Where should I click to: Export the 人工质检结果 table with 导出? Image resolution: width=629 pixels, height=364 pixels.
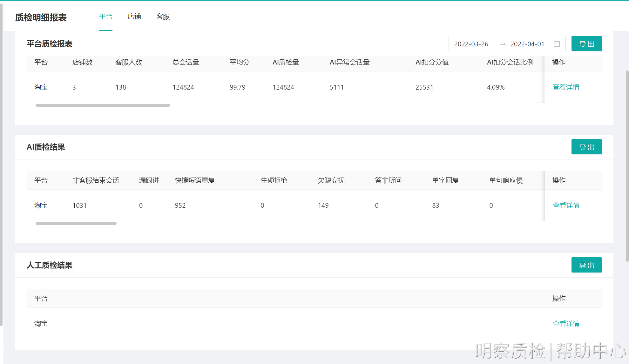coord(586,265)
